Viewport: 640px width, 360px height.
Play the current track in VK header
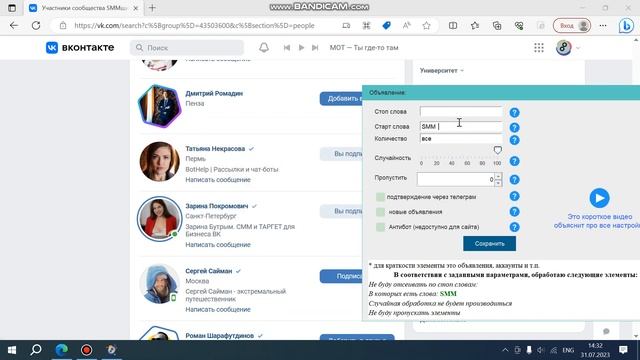301,48
